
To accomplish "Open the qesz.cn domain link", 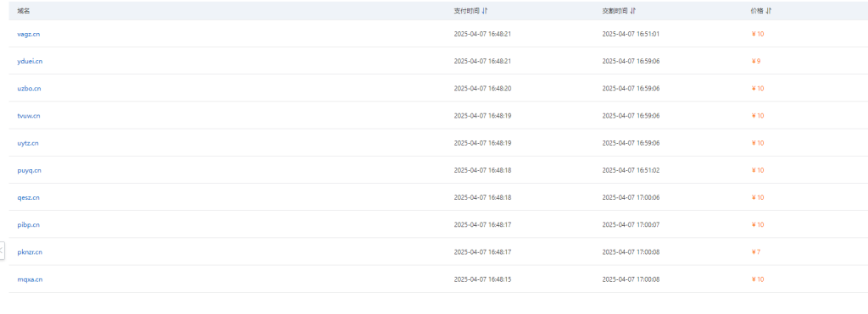I will 28,197.
